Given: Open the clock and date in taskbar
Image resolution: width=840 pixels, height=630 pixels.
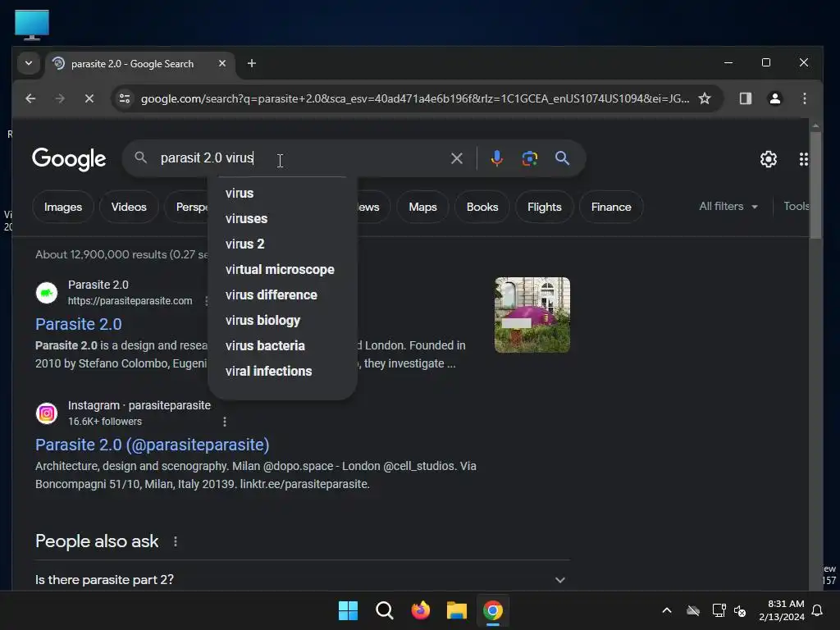Looking at the screenshot, I should 782,610.
